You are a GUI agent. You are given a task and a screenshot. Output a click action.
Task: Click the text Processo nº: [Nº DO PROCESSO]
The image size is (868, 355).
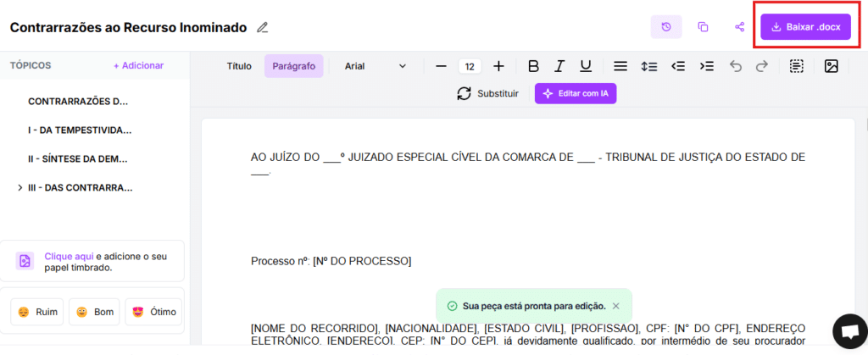(x=331, y=261)
